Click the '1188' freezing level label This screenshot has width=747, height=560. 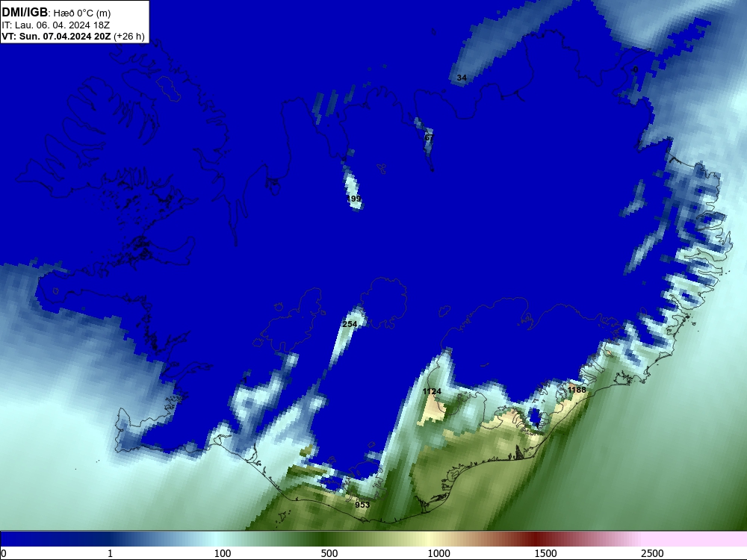(577, 390)
